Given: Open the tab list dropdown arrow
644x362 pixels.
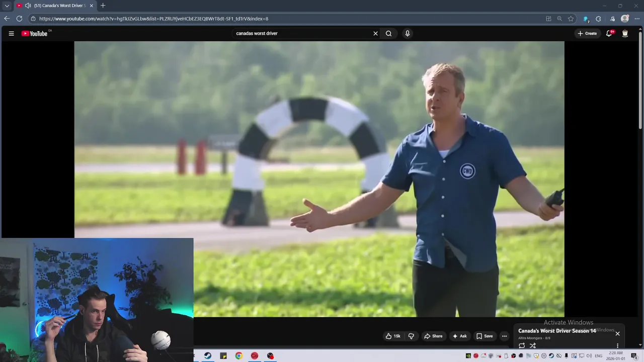Looking at the screenshot, I should pyautogui.click(x=7, y=6).
